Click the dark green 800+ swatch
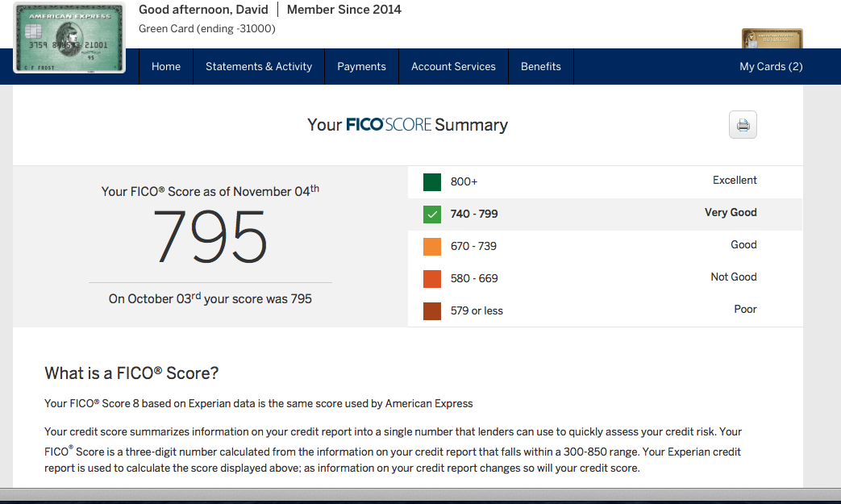 [432, 182]
